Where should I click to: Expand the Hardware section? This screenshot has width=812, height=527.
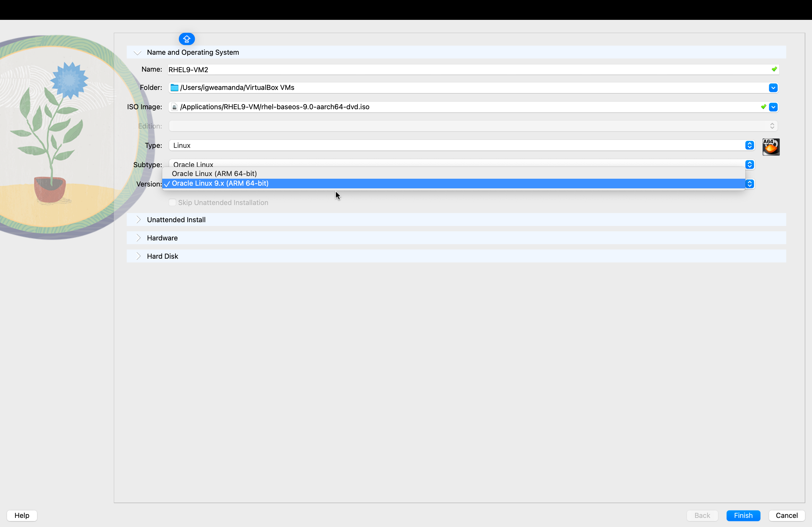point(138,238)
